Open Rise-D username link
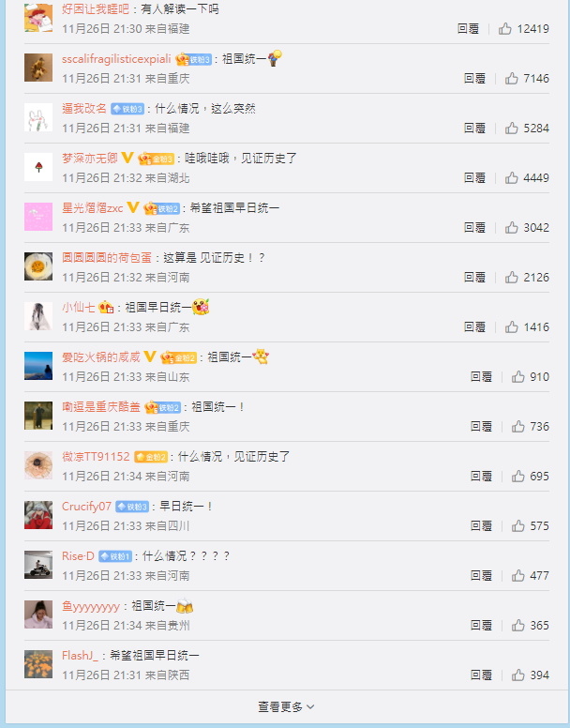This screenshot has height=728, width=570. (x=78, y=555)
